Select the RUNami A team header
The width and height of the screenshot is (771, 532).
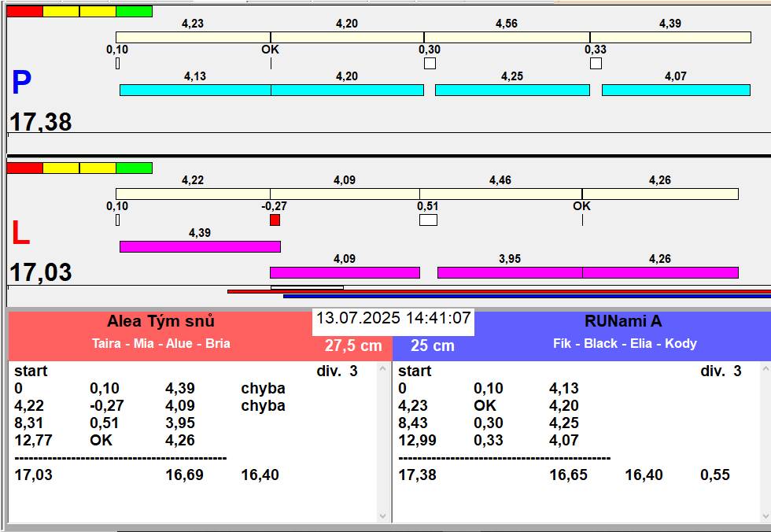(x=623, y=321)
